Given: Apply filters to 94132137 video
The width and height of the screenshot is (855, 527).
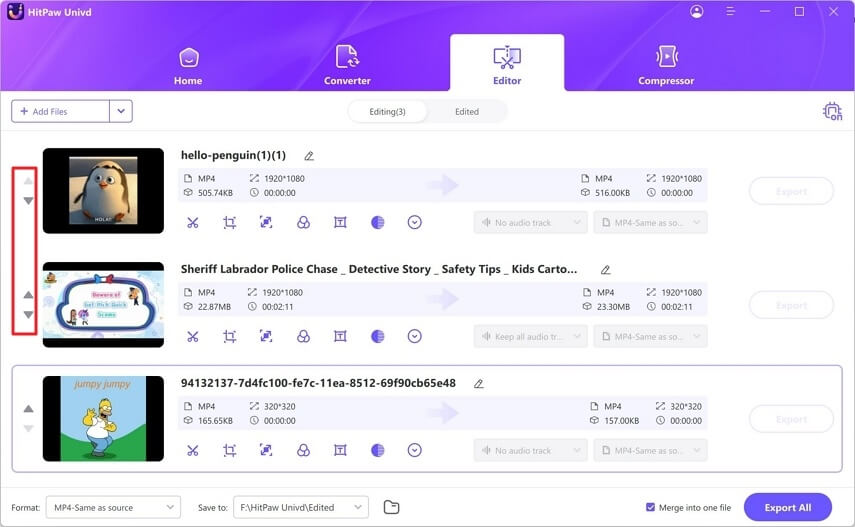Looking at the screenshot, I should tap(303, 451).
